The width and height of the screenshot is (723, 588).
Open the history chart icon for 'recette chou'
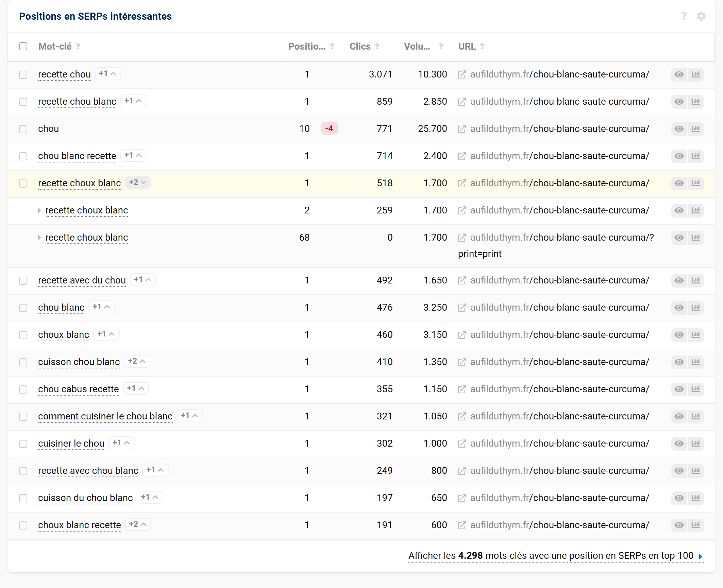(696, 74)
